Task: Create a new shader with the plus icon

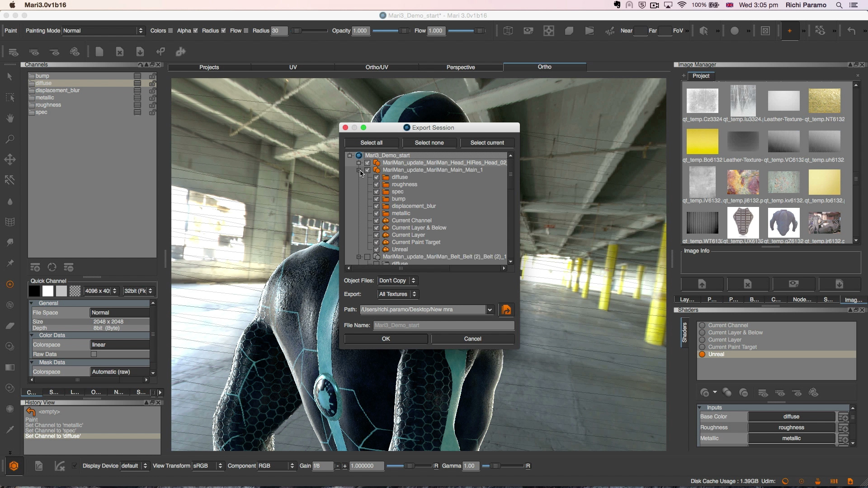Action: (x=706, y=393)
